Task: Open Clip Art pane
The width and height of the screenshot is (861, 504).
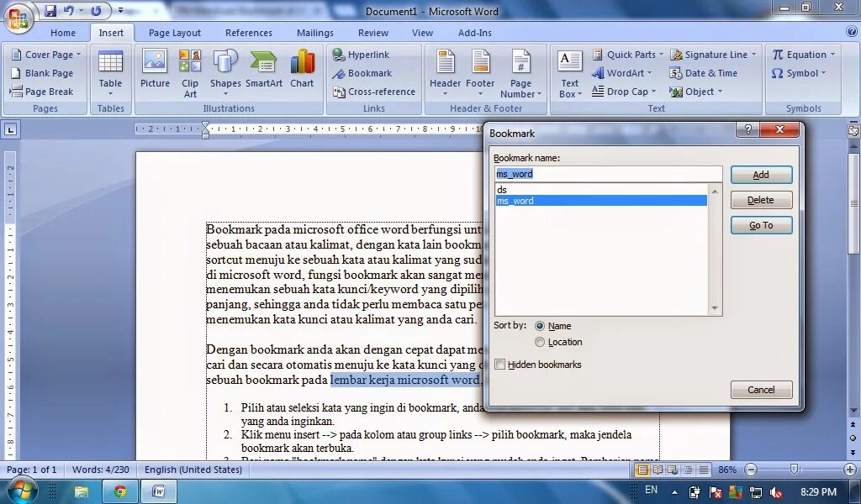Action: 190,73
